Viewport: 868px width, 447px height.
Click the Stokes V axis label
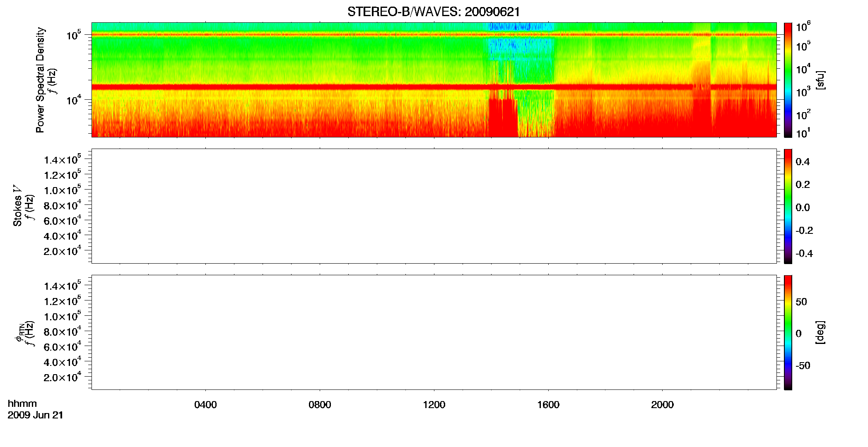point(18,206)
